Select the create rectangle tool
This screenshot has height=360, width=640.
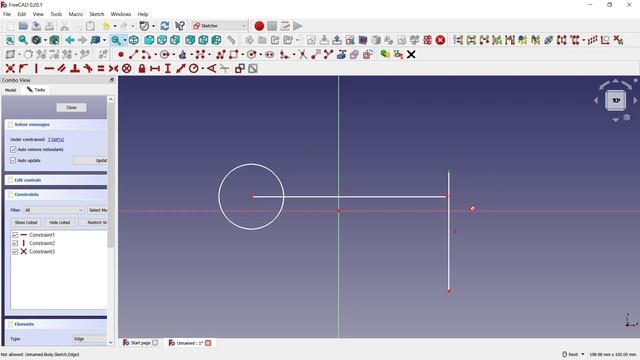[234, 54]
